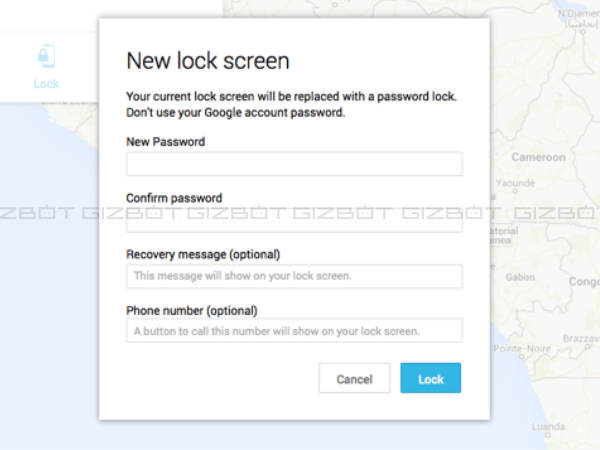This screenshot has height=450, width=600.
Task: Activate the Phone number input box
Action: (x=294, y=330)
